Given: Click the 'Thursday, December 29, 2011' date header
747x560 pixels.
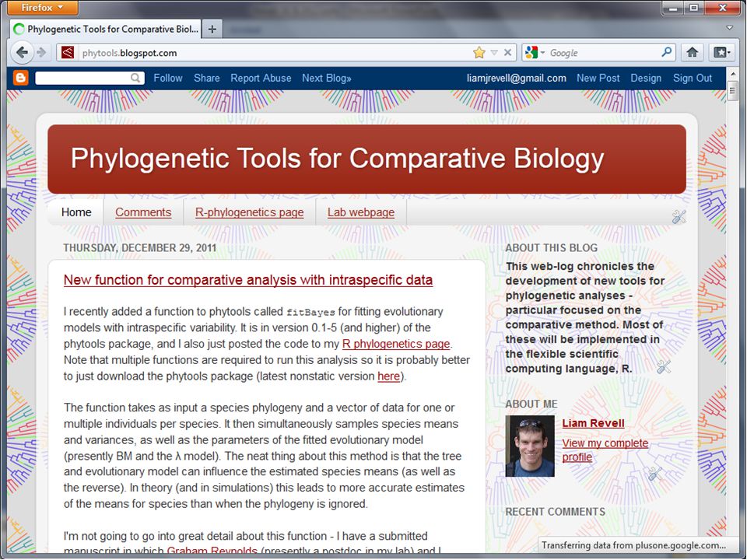Looking at the screenshot, I should point(139,248).
